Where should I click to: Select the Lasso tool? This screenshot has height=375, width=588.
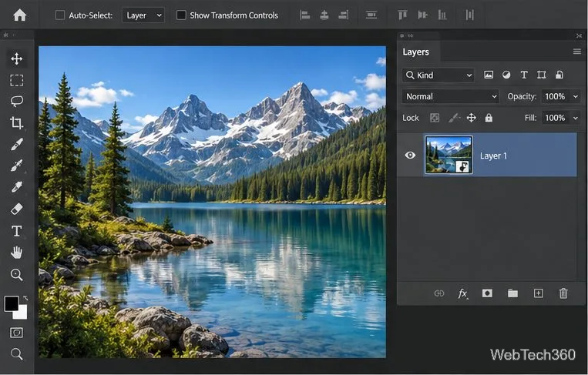coord(17,101)
